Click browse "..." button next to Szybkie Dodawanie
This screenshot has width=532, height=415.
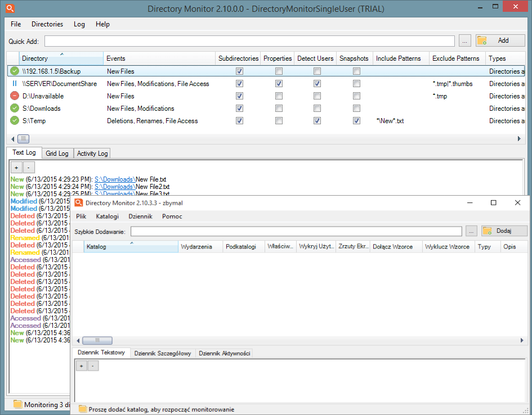(x=471, y=231)
